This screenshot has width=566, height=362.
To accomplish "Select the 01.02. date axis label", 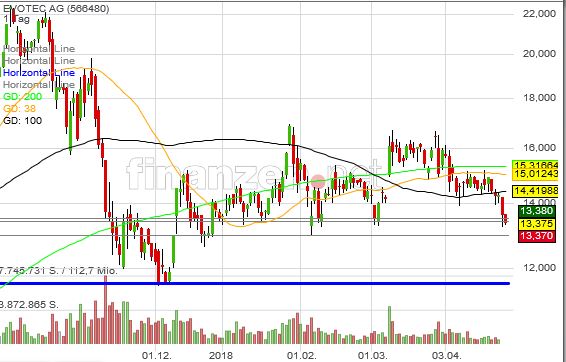I will (x=301, y=356).
